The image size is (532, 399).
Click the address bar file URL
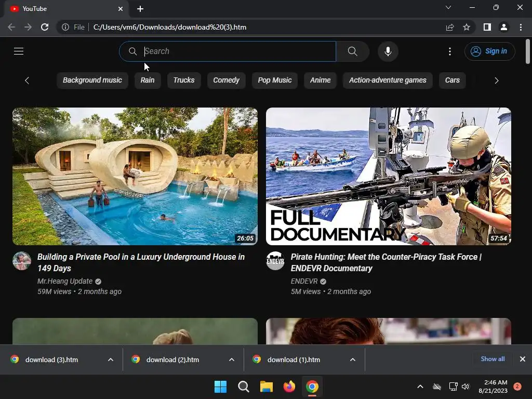(x=170, y=27)
